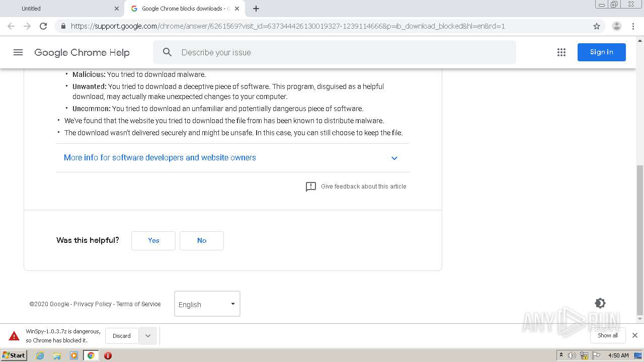Click the expander chevron arrow

pyautogui.click(x=394, y=158)
